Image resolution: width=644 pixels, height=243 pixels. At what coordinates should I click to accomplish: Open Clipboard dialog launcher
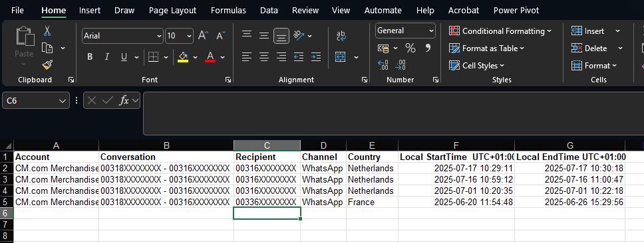71,80
